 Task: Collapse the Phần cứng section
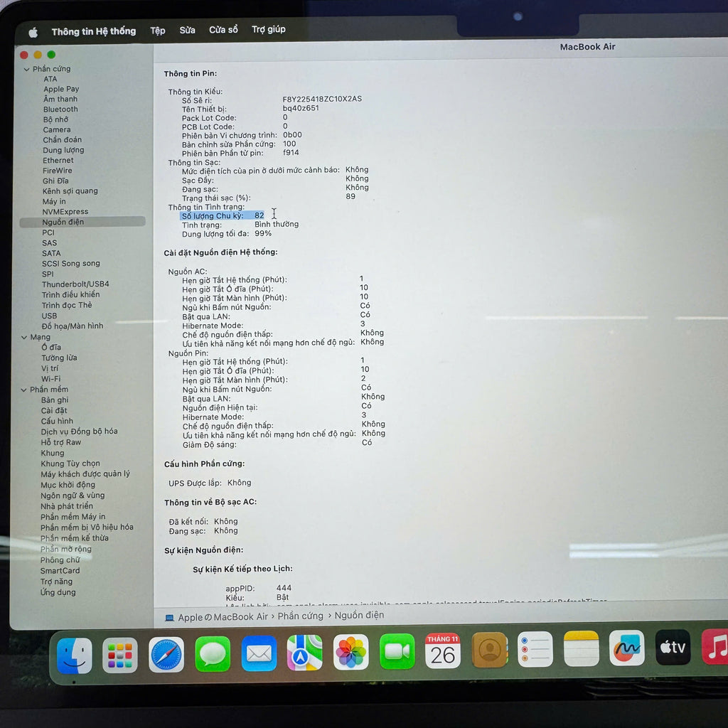coord(27,70)
